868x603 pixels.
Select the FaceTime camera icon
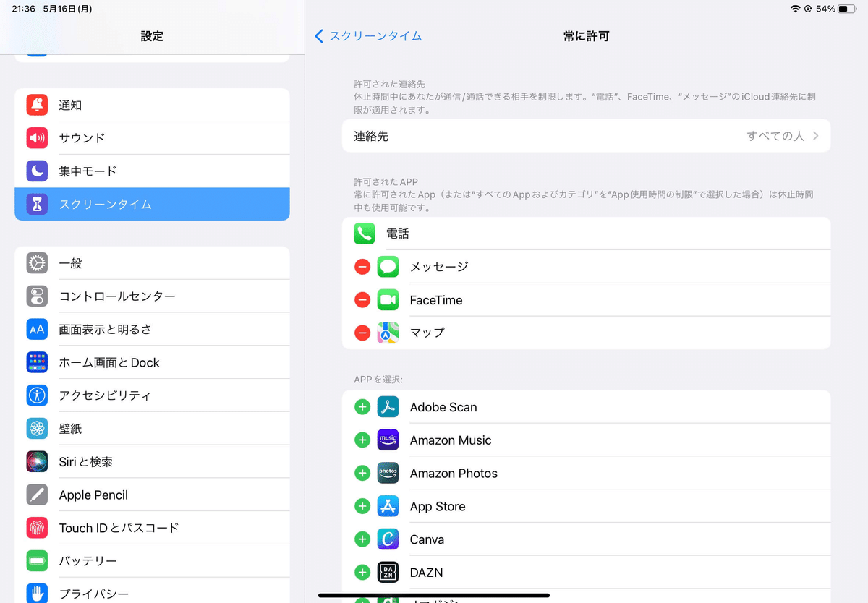[x=388, y=299]
